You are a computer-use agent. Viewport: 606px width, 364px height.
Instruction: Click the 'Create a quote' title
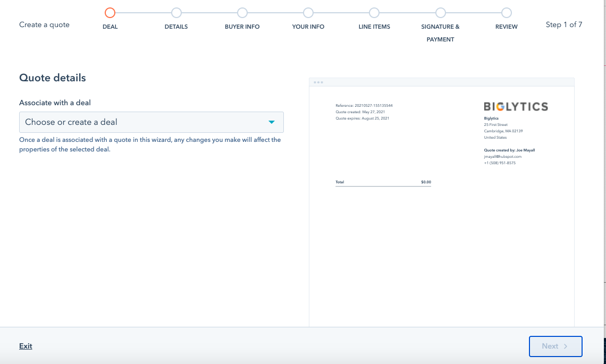(45, 25)
